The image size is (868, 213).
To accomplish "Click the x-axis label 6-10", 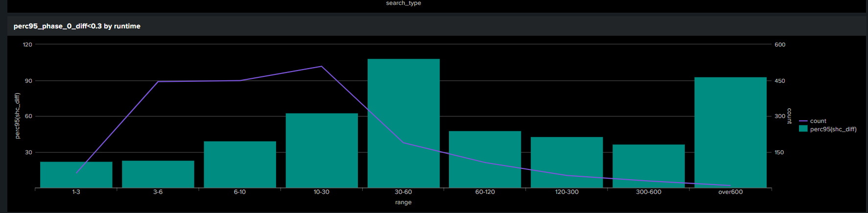I will click(240, 192).
